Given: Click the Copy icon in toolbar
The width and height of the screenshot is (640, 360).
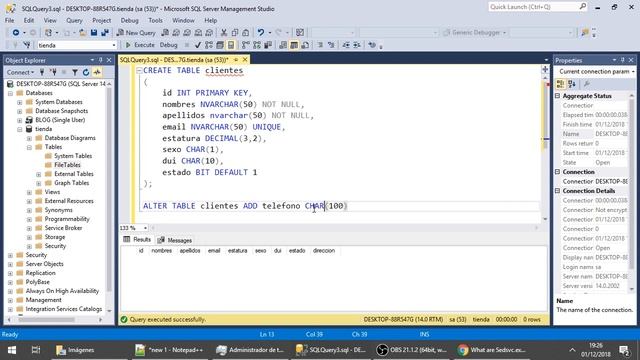Looking at the screenshot, I should (x=235, y=33).
